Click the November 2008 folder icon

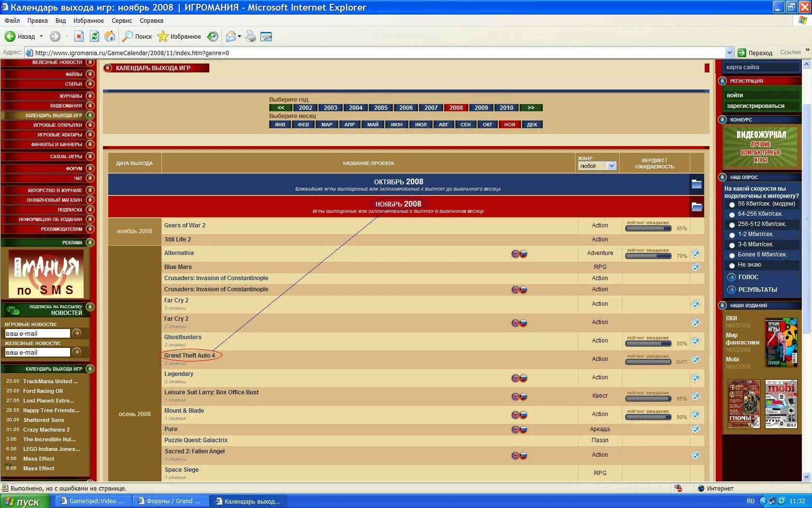coord(696,207)
